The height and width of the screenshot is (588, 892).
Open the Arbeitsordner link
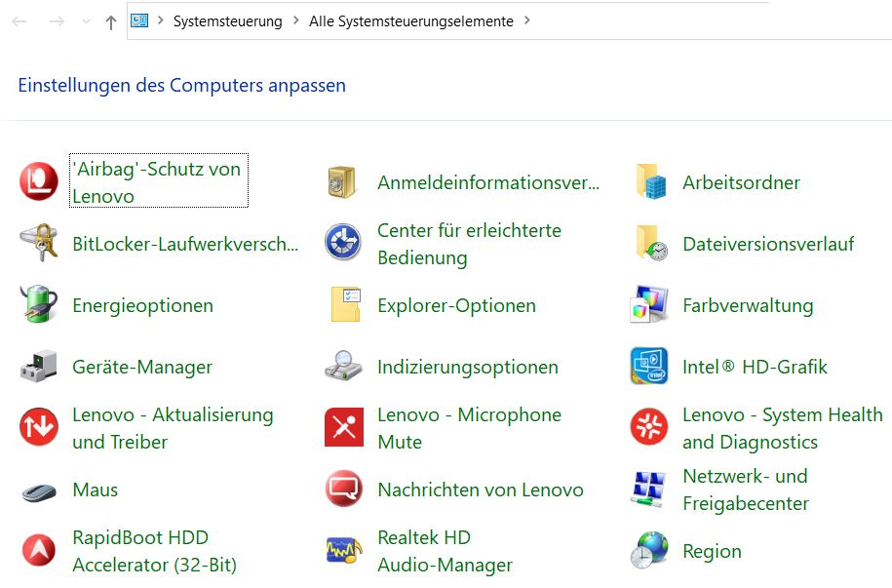click(741, 182)
